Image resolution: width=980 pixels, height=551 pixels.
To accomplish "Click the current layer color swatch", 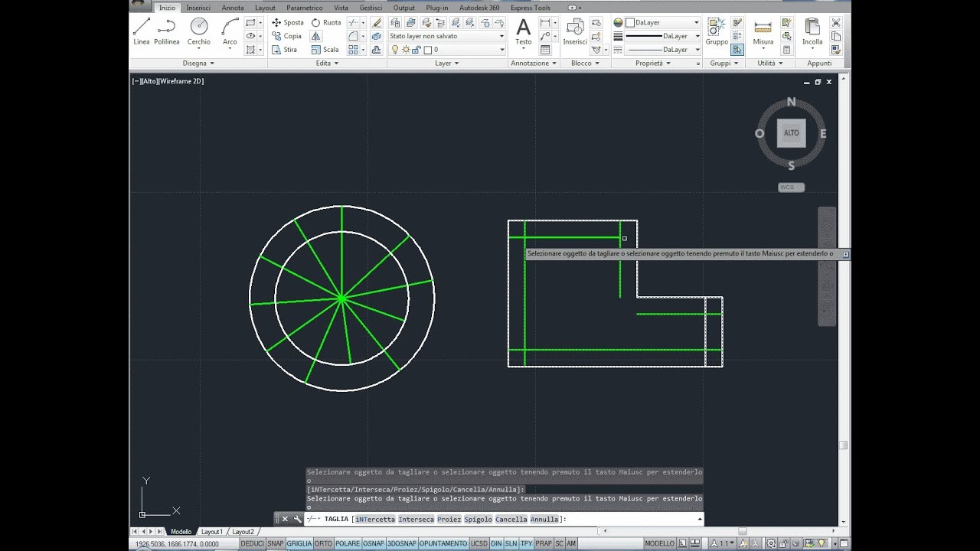I will (428, 50).
